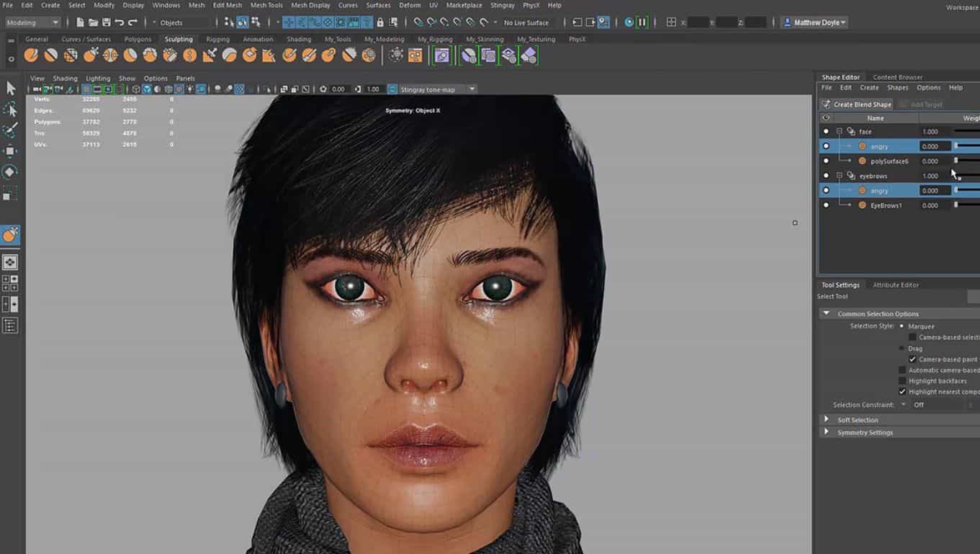
Task: Select the arrow Select tool in the toolbox
Action: coord(10,88)
